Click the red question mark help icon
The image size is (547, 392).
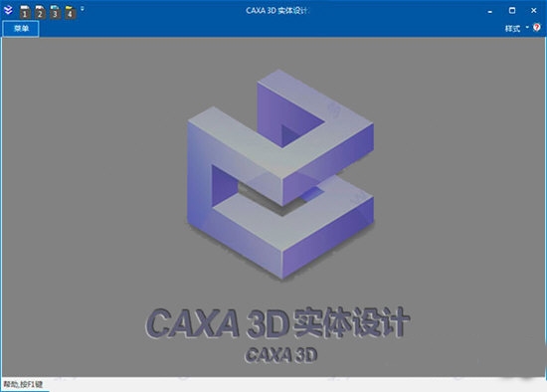point(537,28)
